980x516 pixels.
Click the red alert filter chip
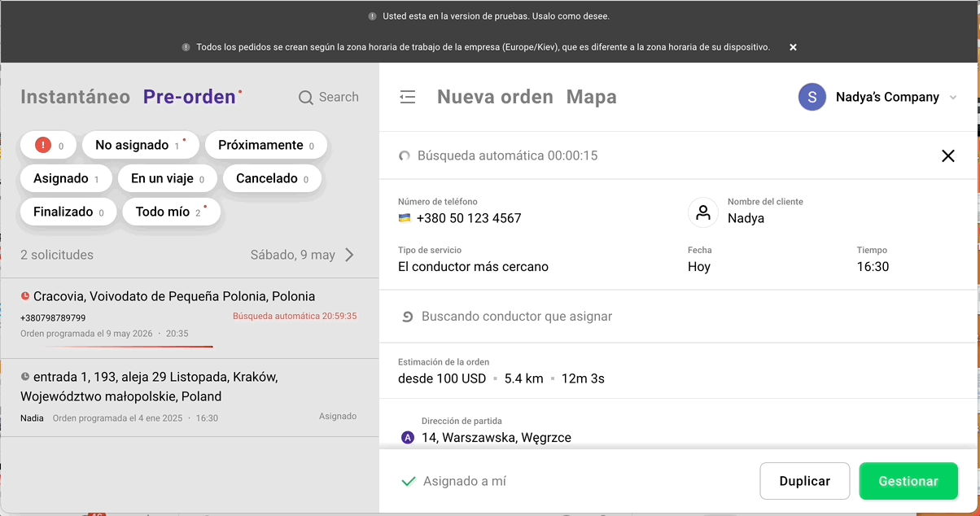(48, 146)
